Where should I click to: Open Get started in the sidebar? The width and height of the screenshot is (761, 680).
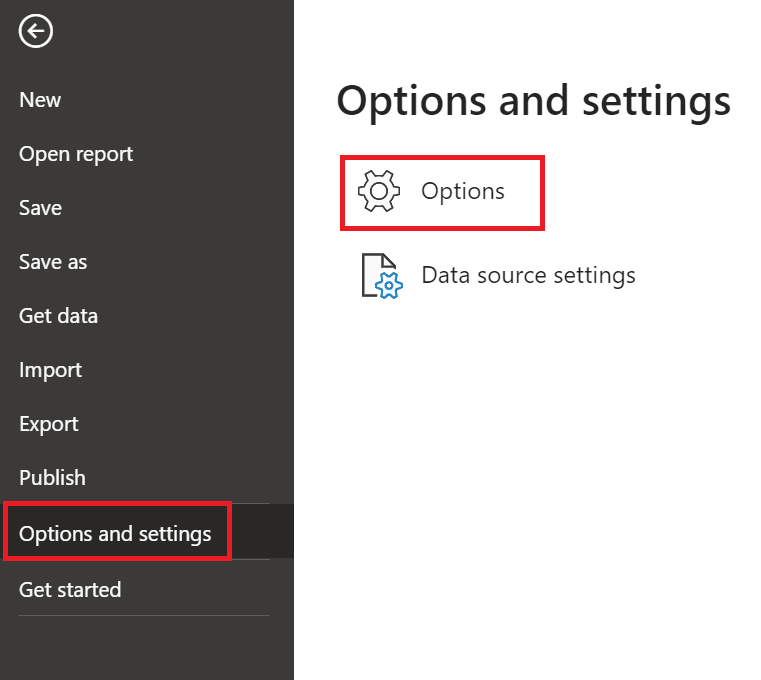click(x=70, y=590)
